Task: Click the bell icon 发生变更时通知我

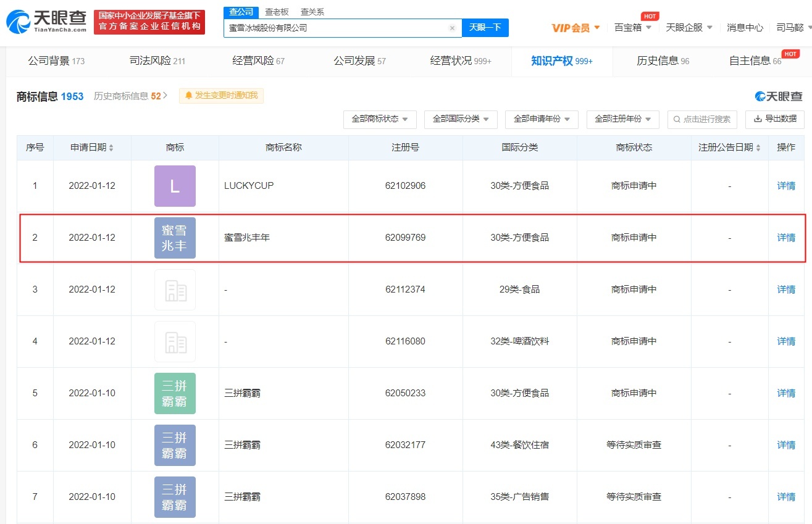Action: click(x=221, y=96)
